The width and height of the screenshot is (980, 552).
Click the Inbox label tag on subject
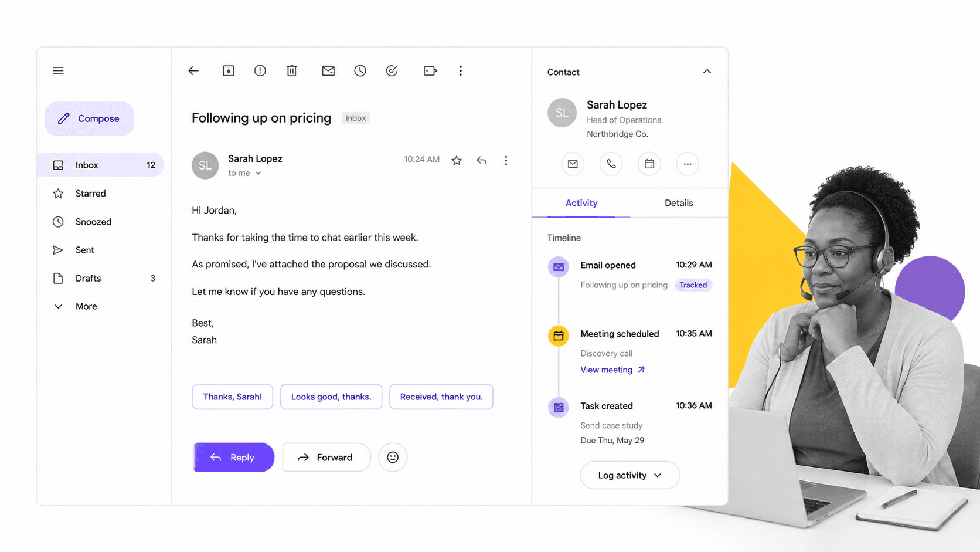coord(356,118)
